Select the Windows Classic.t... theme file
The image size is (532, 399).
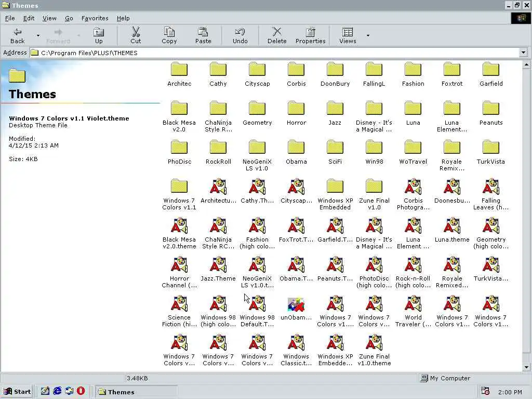coord(296,351)
